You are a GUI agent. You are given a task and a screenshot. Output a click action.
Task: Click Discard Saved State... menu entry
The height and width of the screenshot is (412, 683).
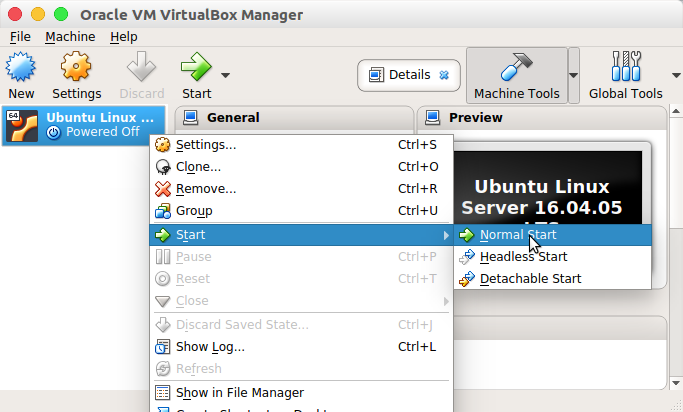[301, 324]
